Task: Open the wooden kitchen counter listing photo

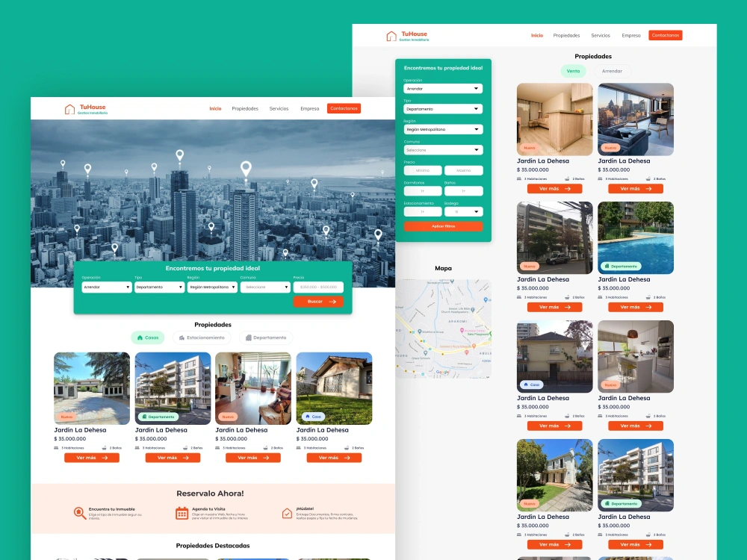Action: tap(554, 119)
